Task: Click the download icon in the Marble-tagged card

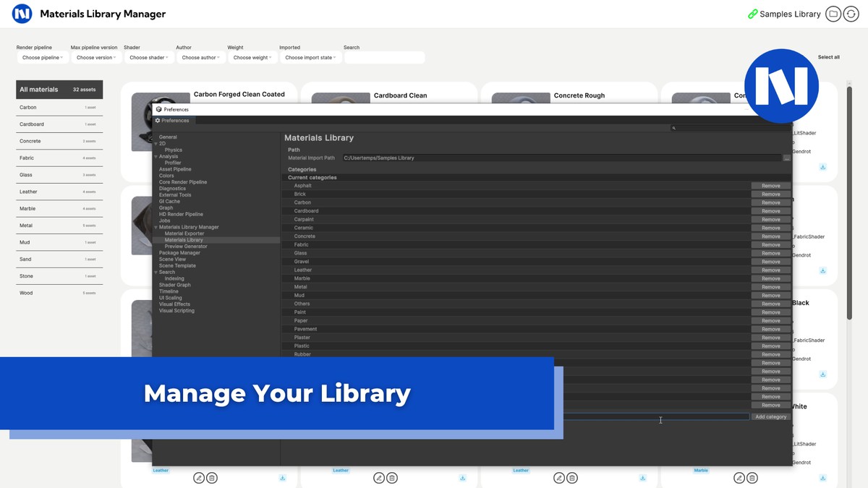Action: click(x=823, y=478)
